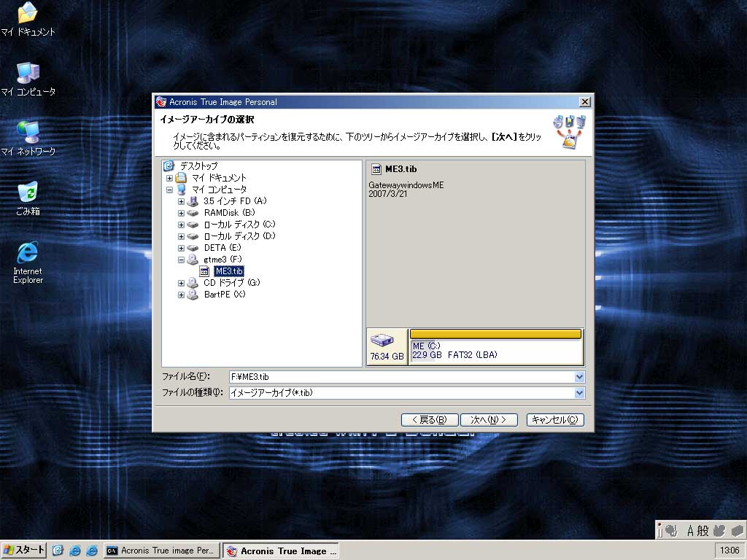Click the 2007/3/21 date text
The width and height of the screenshot is (747, 560).
tap(388, 194)
